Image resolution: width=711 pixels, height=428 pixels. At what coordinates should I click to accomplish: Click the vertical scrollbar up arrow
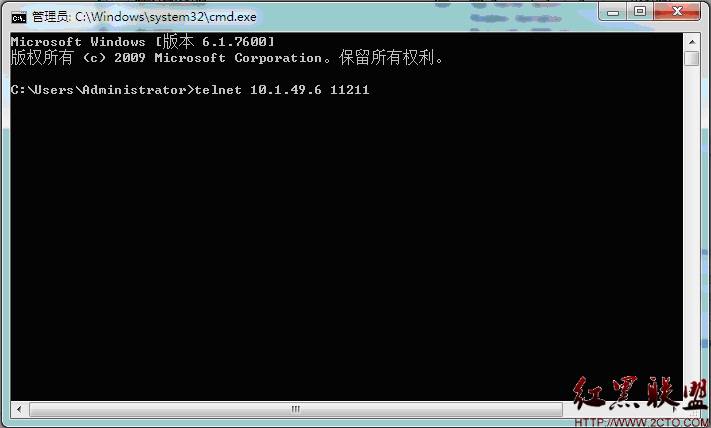point(692,42)
